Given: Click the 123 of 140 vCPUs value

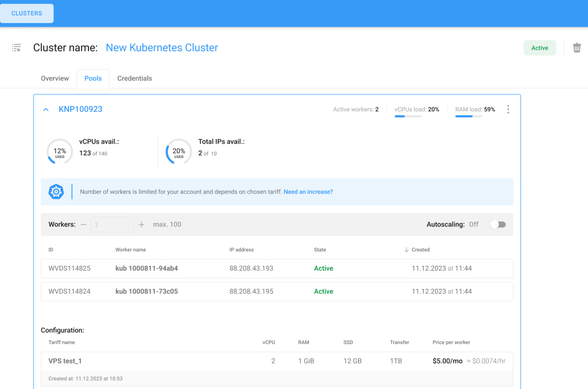Looking at the screenshot, I should 93,153.
